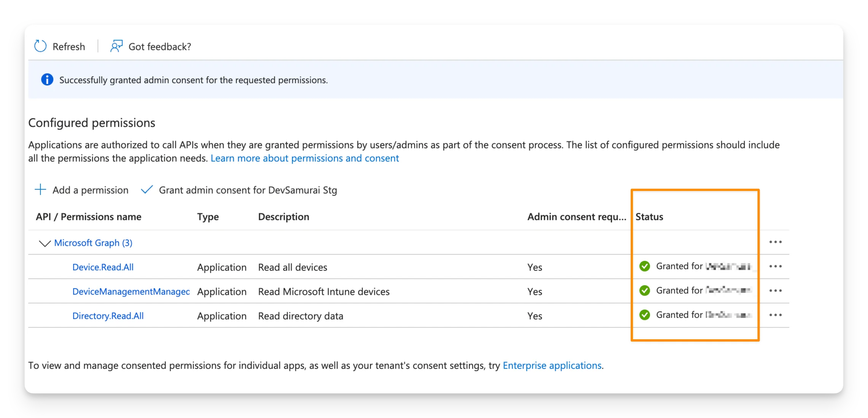868x418 pixels.
Task: Click the Description column header
Action: click(x=283, y=216)
